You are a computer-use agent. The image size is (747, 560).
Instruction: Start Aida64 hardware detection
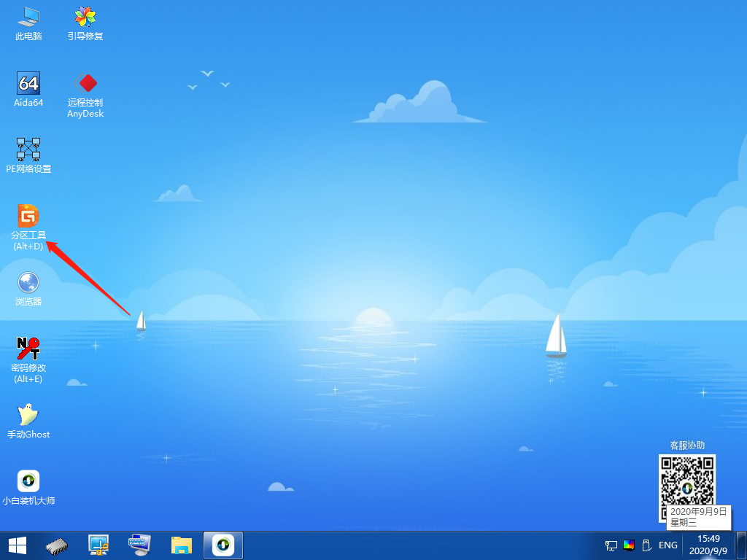pyautogui.click(x=28, y=84)
